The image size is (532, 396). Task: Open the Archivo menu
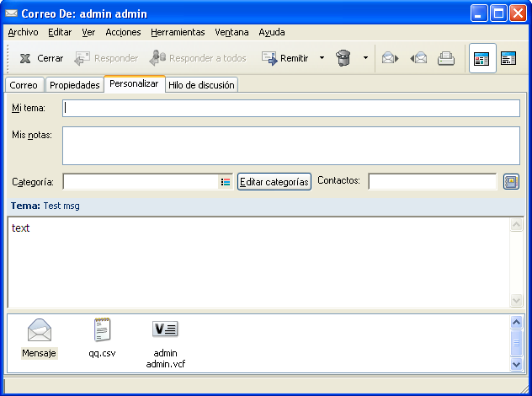tap(23, 32)
